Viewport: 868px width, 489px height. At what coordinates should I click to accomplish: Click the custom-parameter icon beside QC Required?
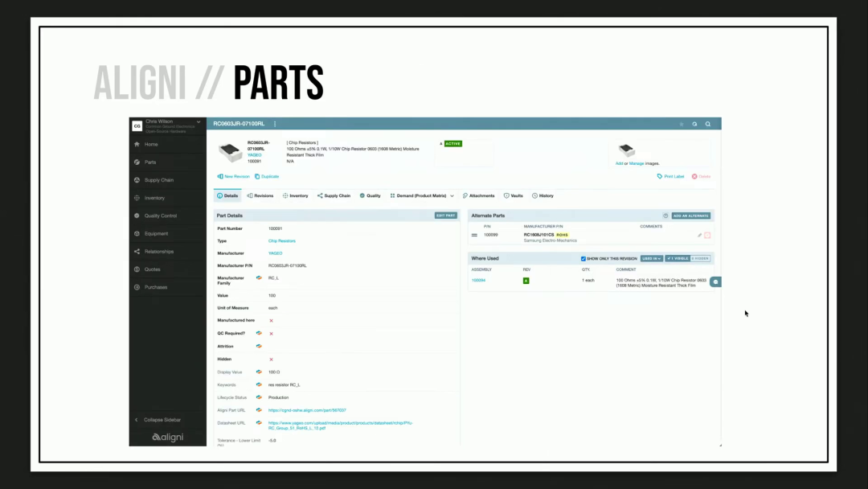pyautogui.click(x=259, y=334)
